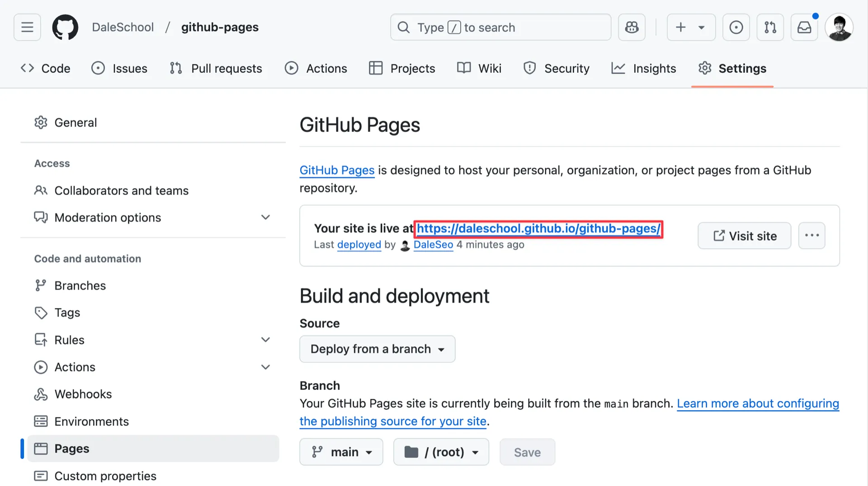This screenshot has height=486, width=868.
Task: Open the ellipsis options menu beside Visit site
Action: (812, 235)
